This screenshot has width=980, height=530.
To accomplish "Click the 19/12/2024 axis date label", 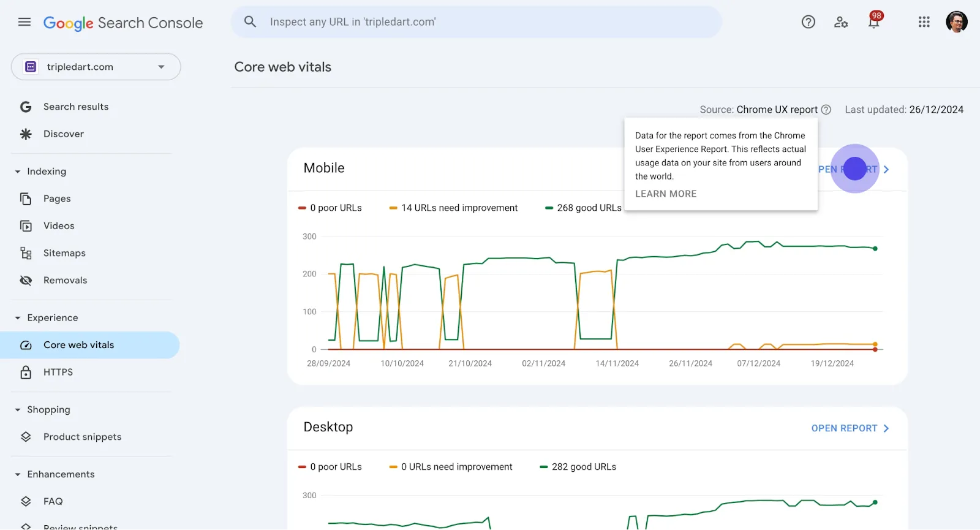I will [832, 363].
